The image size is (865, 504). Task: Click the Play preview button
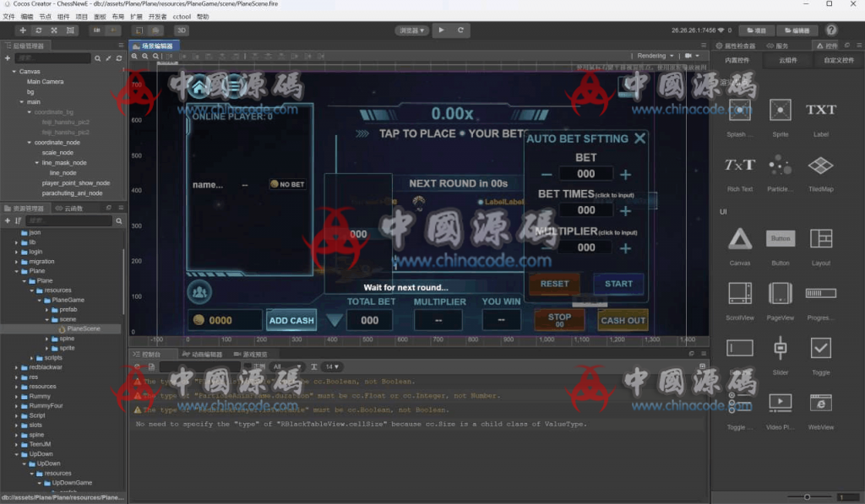point(442,30)
